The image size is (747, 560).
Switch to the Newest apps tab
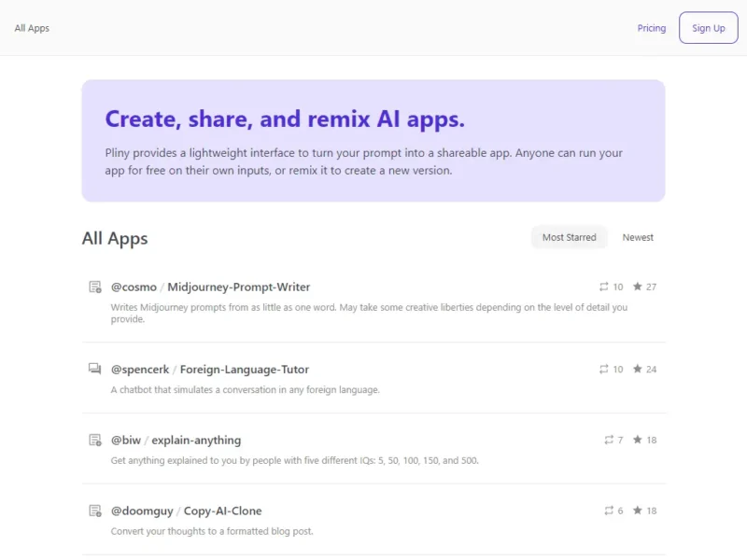(638, 237)
